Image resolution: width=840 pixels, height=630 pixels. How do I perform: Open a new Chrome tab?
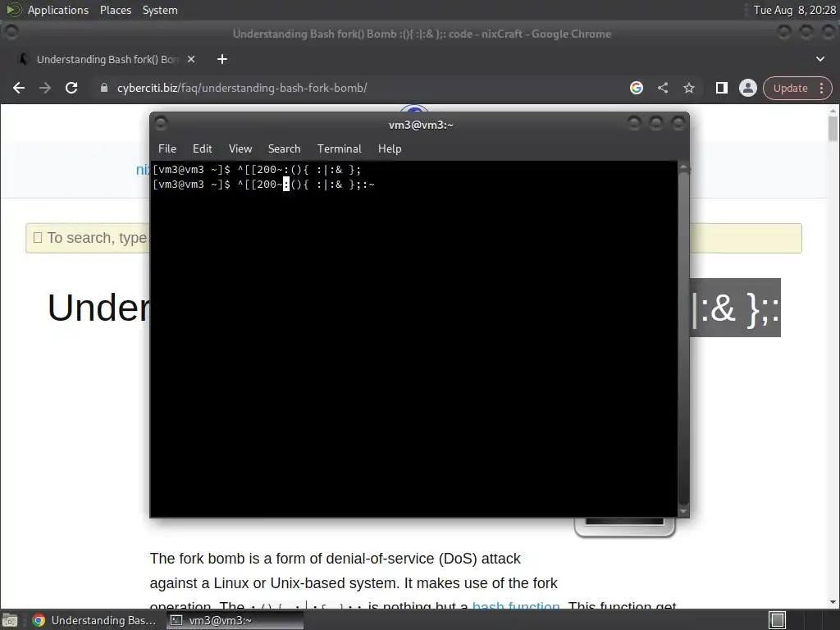(x=222, y=59)
